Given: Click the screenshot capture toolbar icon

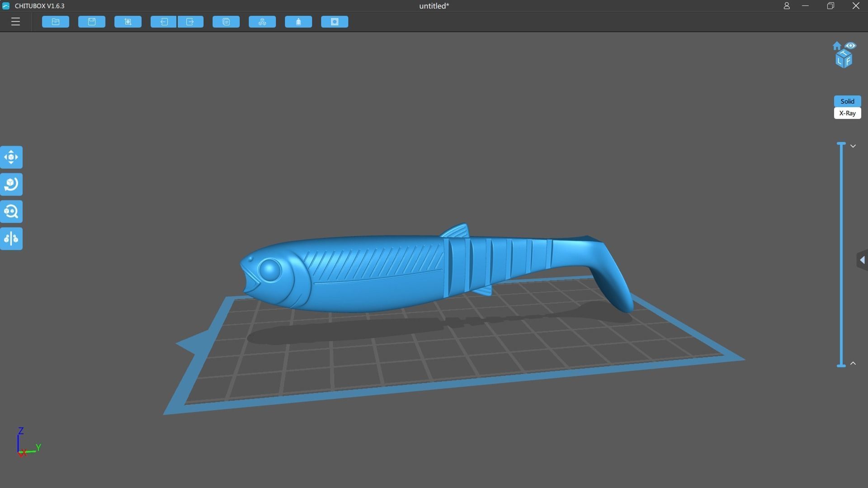Looking at the screenshot, I should (x=128, y=22).
